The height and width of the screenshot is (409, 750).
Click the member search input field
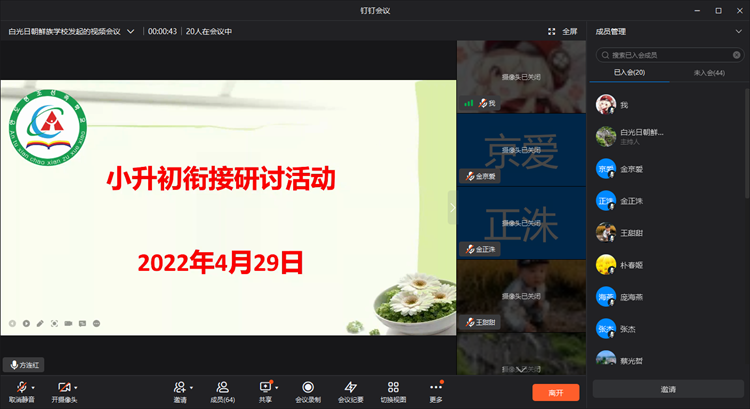pyautogui.click(x=665, y=55)
